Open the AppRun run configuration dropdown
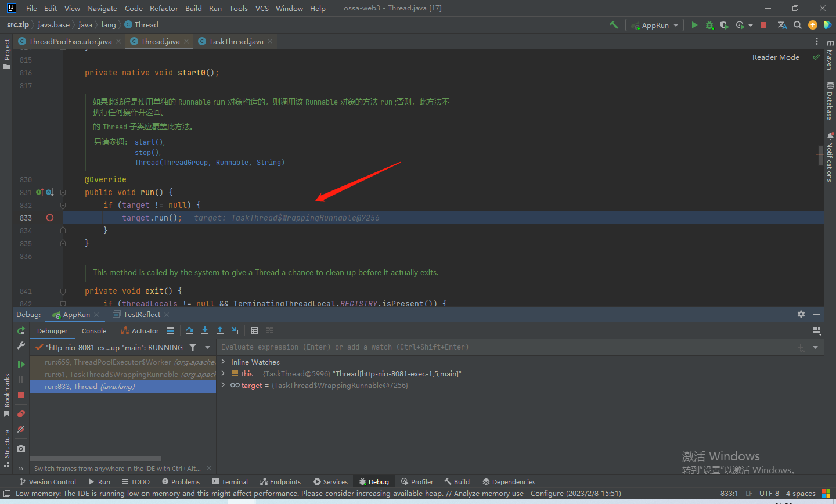Viewport: 836px width, 504px height. [655, 25]
